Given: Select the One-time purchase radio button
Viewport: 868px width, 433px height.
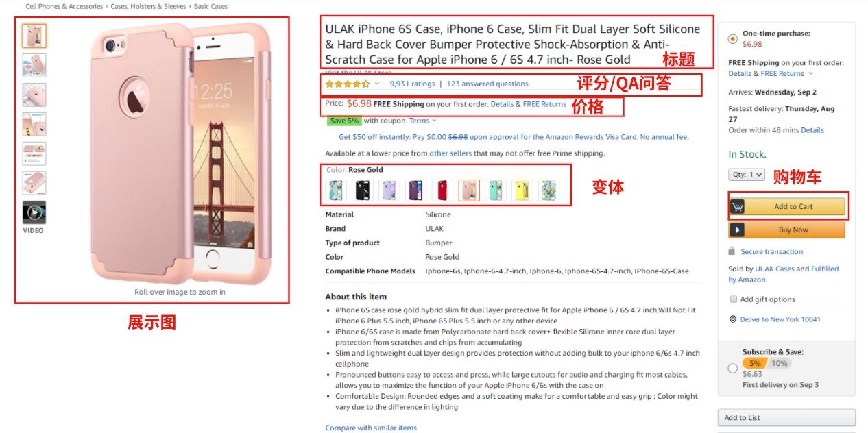Looking at the screenshot, I should click(x=733, y=38).
